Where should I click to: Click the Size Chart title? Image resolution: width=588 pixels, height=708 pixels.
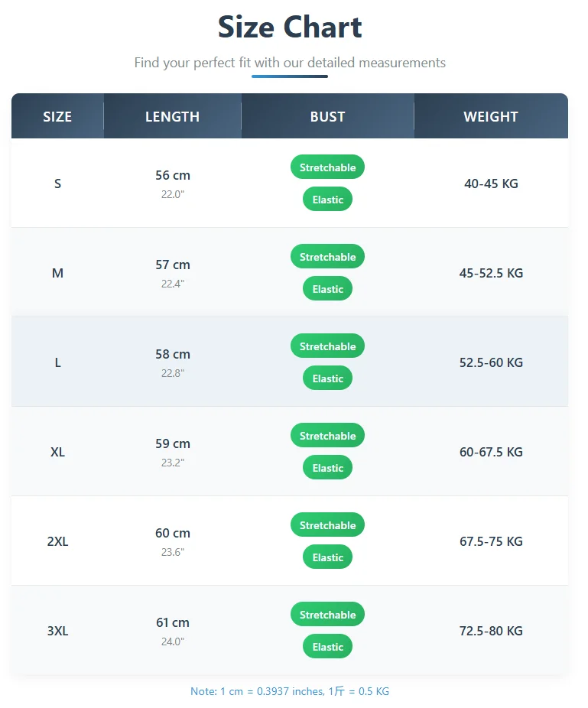click(290, 28)
